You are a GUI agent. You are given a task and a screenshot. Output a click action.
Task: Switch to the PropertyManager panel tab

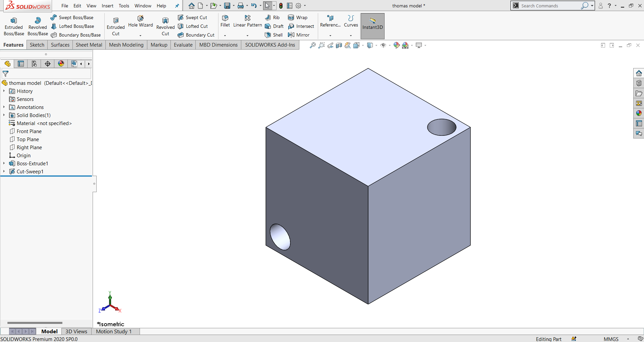[21, 64]
